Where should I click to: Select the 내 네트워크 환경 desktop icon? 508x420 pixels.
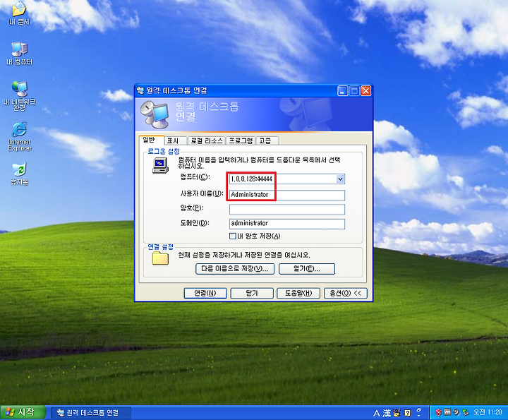pos(20,96)
